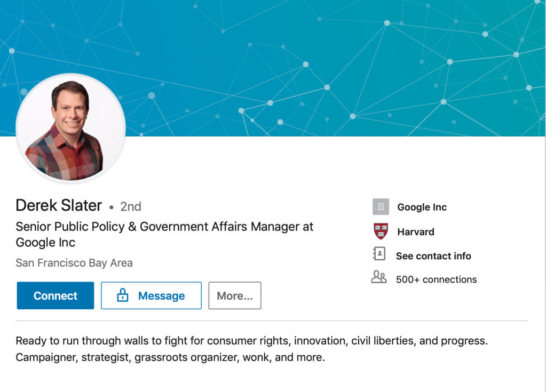Image resolution: width=546 pixels, height=392 pixels.
Task: Select the Harvard school crest icon
Action: 381,231
